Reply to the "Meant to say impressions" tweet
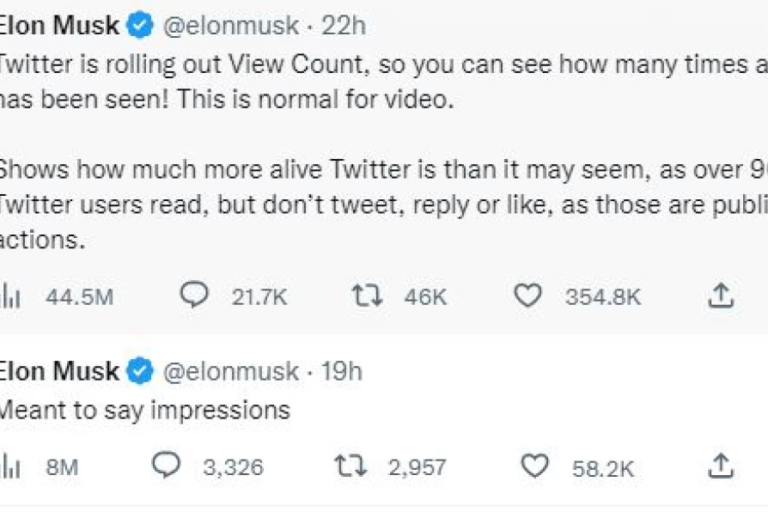The width and height of the screenshot is (768, 512). point(165,466)
